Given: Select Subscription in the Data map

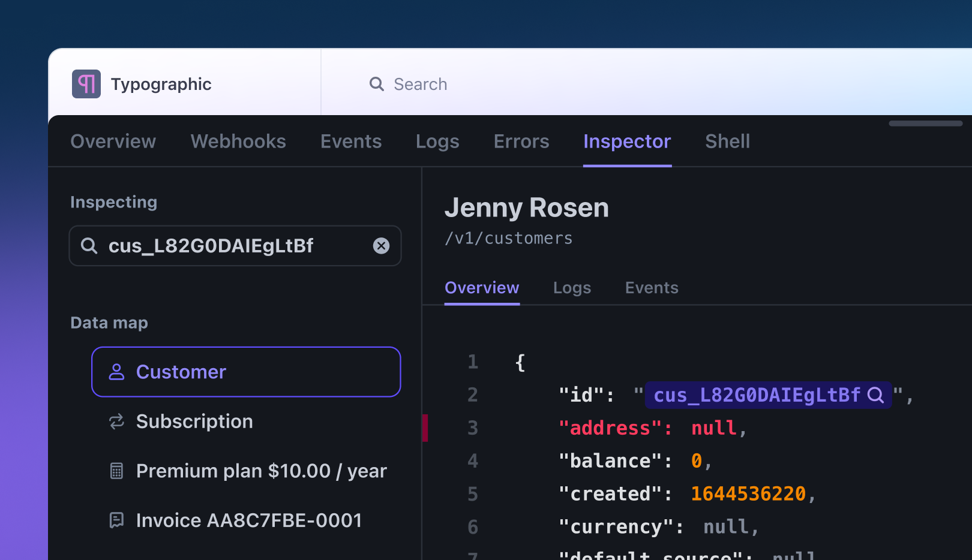Looking at the screenshot, I should [194, 421].
